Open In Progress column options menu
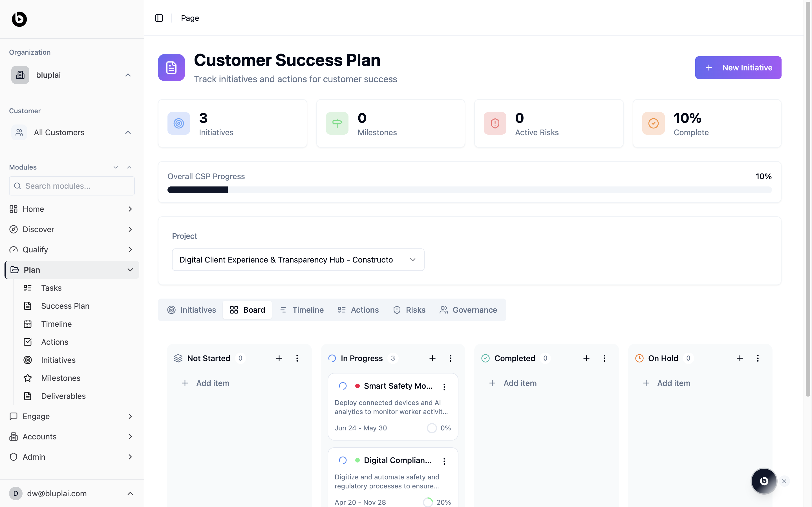 (x=450, y=358)
